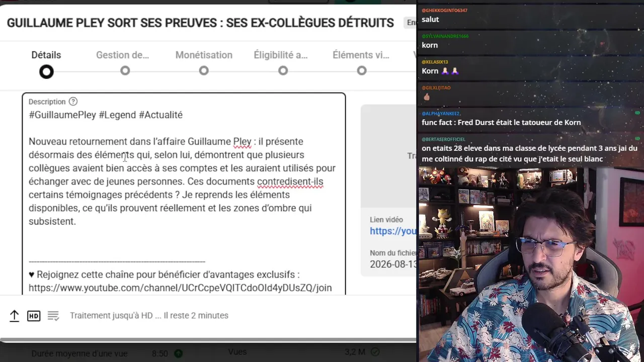Viewport: 644px width, 362px height.
Task: Click the checks list status icon
Action: tap(53, 316)
